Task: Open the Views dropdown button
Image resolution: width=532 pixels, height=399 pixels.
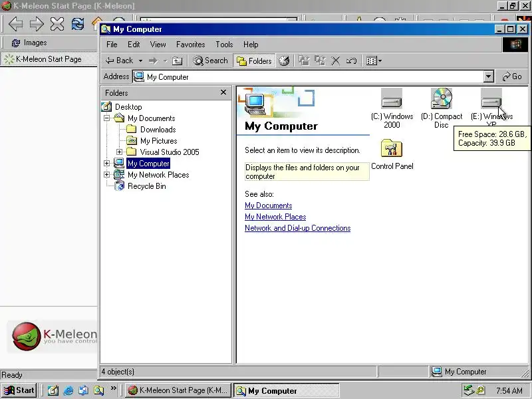Action: 374,61
